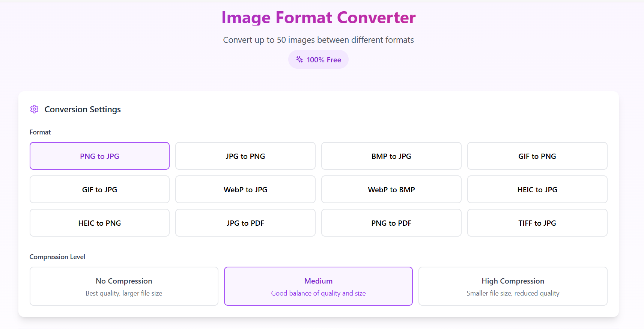Click the 100% Free badge
The image size is (644, 329).
click(x=324, y=60)
